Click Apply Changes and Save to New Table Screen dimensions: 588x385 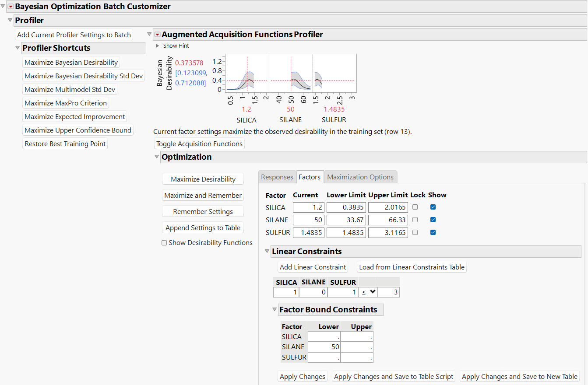519,376
